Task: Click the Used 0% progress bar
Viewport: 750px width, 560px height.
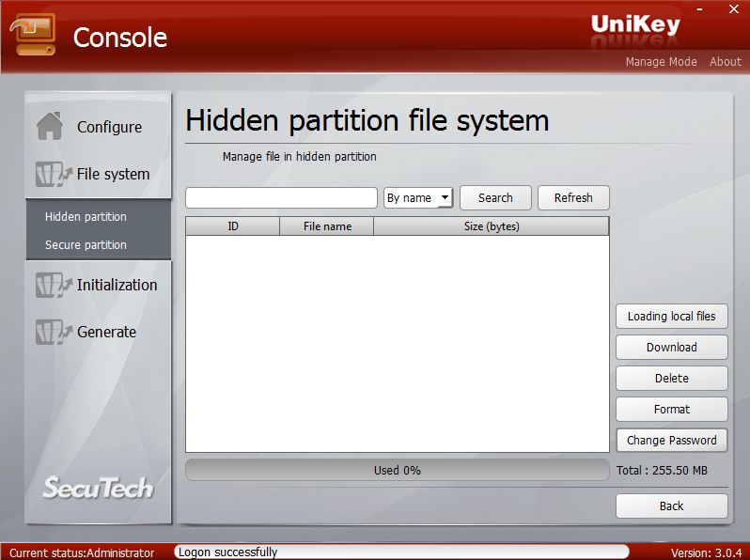Action: (397, 470)
